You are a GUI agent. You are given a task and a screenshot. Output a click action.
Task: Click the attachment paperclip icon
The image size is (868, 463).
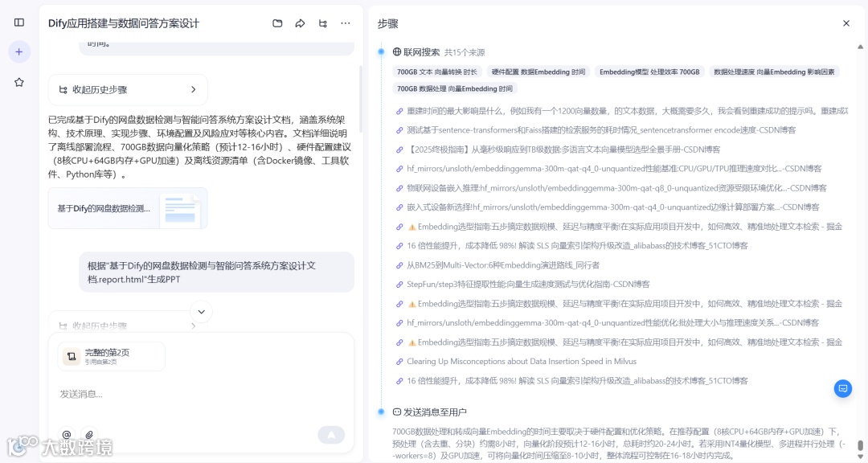[89, 435]
